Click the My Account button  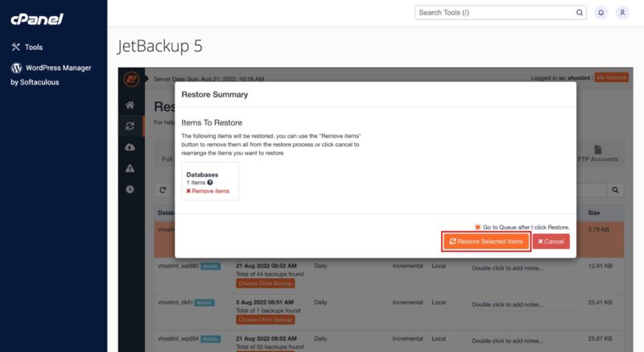[x=612, y=77]
